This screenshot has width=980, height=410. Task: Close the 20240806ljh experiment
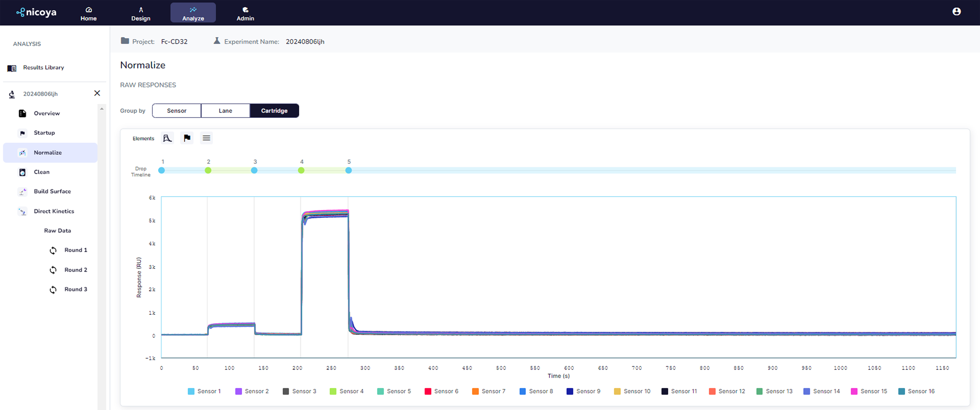[x=97, y=93]
